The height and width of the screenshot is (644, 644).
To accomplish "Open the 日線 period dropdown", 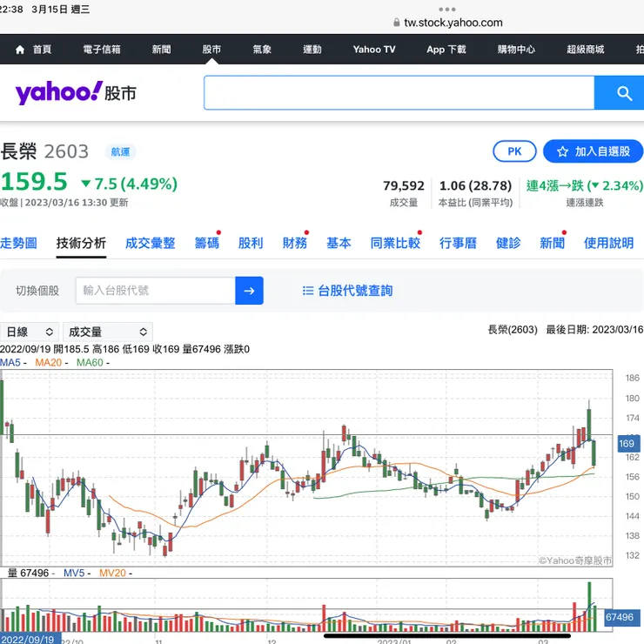I will (30, 332).
